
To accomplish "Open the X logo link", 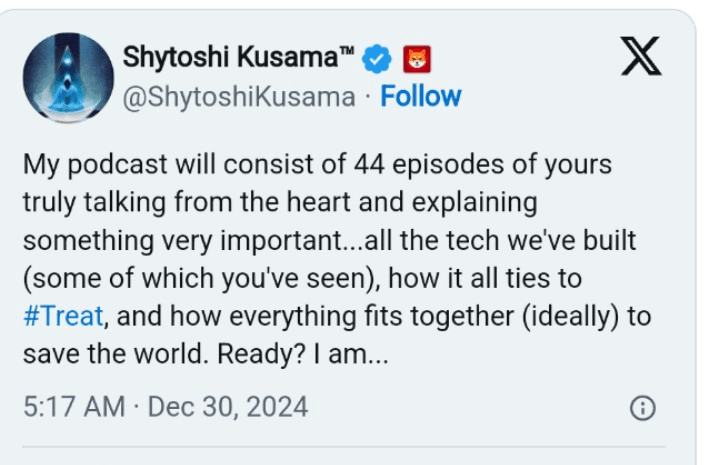I will point(641,56).
